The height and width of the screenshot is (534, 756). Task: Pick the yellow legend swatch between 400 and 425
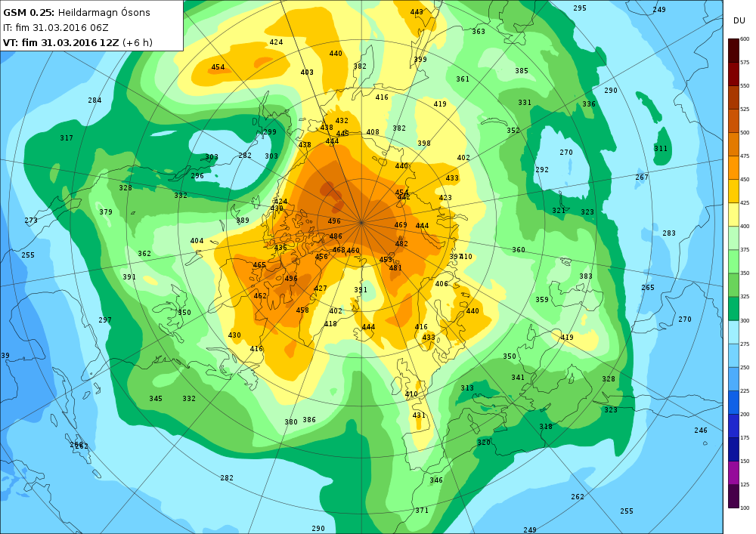(733, 215)
